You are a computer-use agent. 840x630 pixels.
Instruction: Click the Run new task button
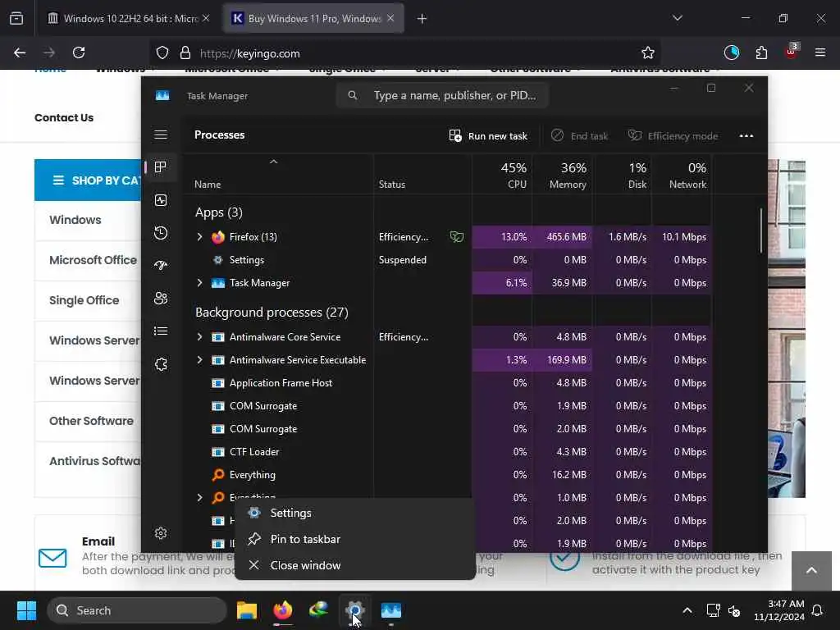pyautogui.click(x=488, y=136)
